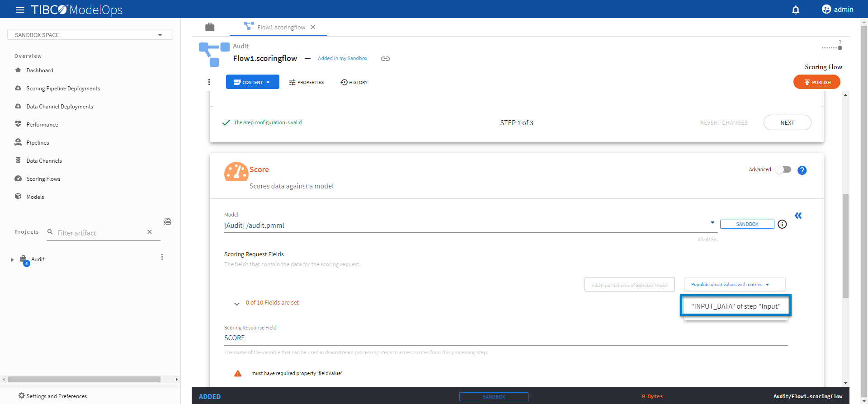
Task: Go to Dashboard
Action: point(40,70)
